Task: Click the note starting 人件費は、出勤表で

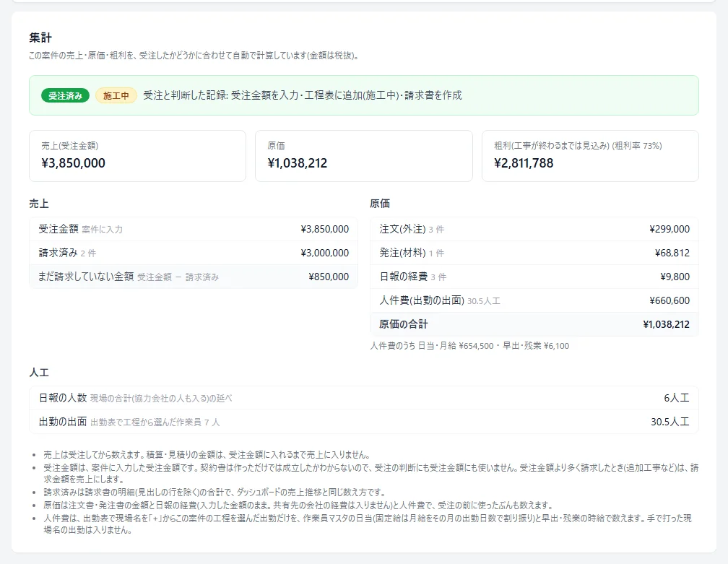Action: click(x=368, y=524)
